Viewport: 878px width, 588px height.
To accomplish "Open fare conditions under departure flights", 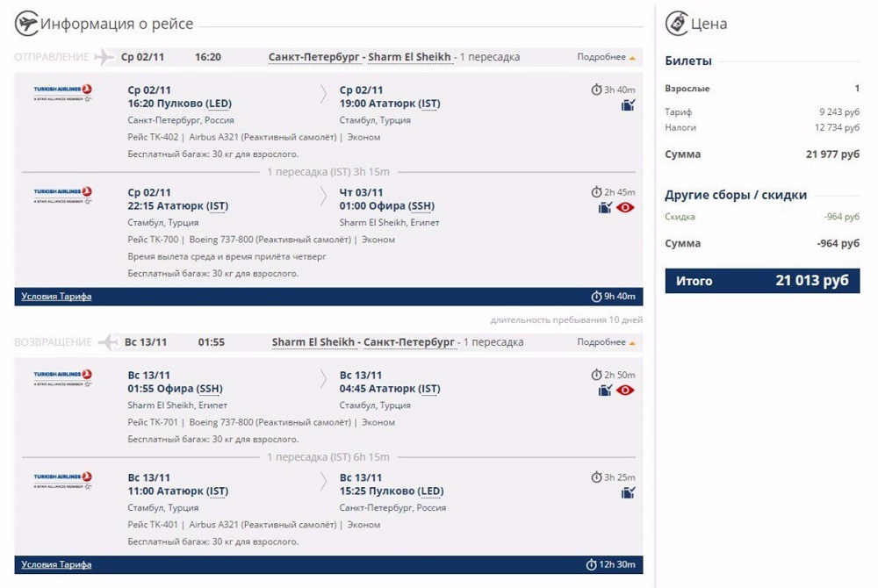I will [56, 297].
